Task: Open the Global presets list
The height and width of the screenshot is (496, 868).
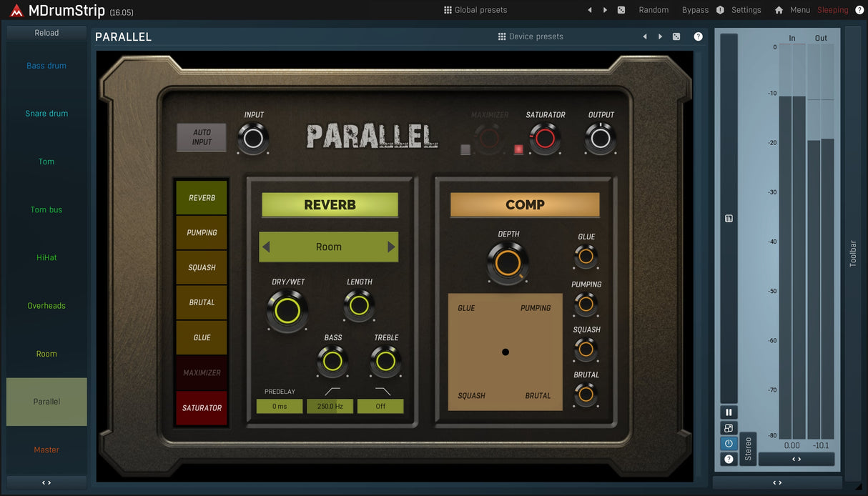Action: pos(475,10)
